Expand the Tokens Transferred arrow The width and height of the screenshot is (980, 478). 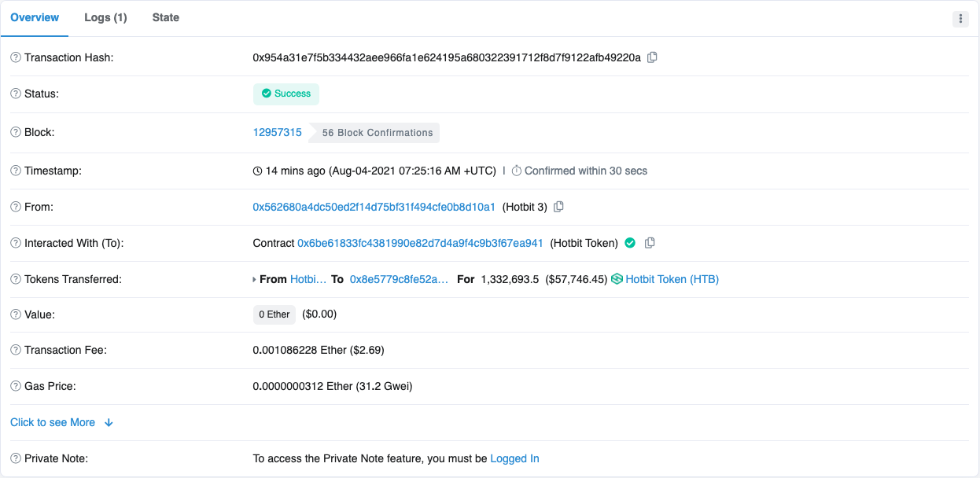[x=254, y=279]
